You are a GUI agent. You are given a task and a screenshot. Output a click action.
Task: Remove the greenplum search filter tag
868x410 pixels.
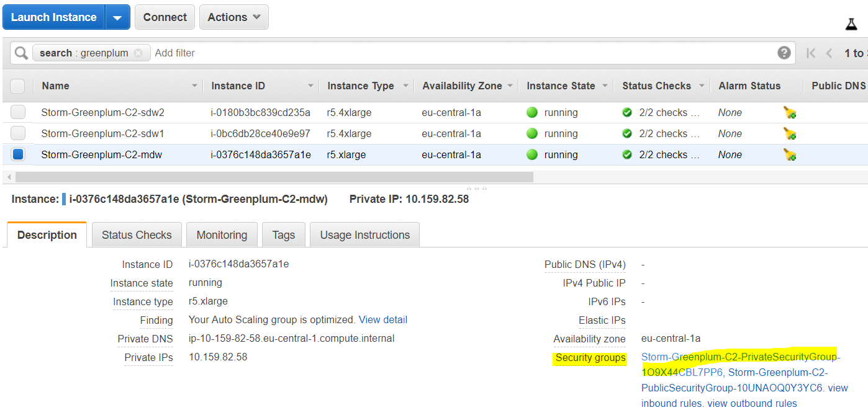click(x=138, y=53)
